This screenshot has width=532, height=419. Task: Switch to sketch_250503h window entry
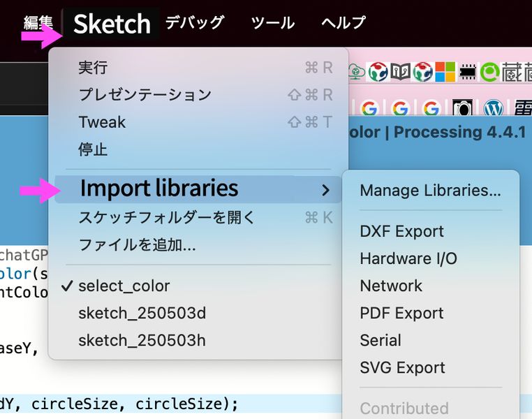[x=198, y=340]
